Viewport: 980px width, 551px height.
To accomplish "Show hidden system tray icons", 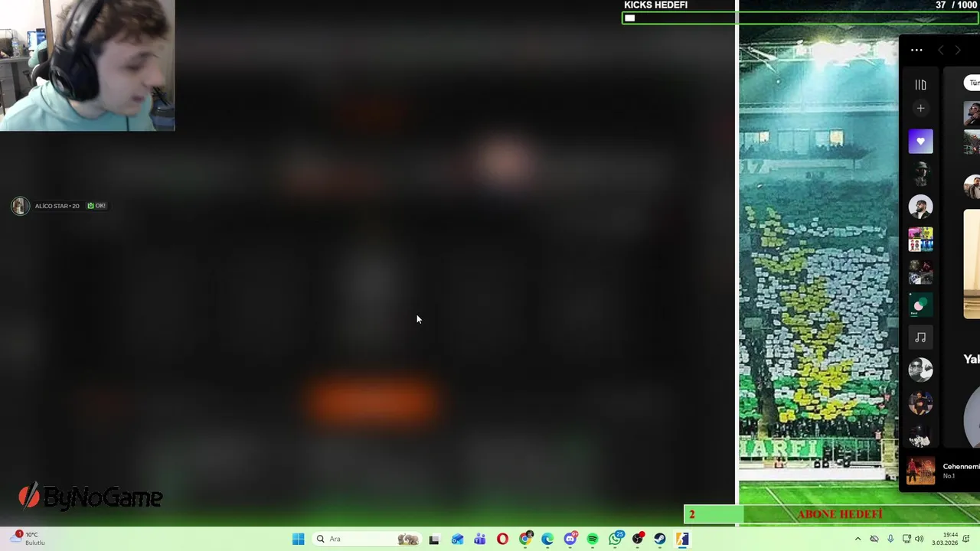I will 857,539.
